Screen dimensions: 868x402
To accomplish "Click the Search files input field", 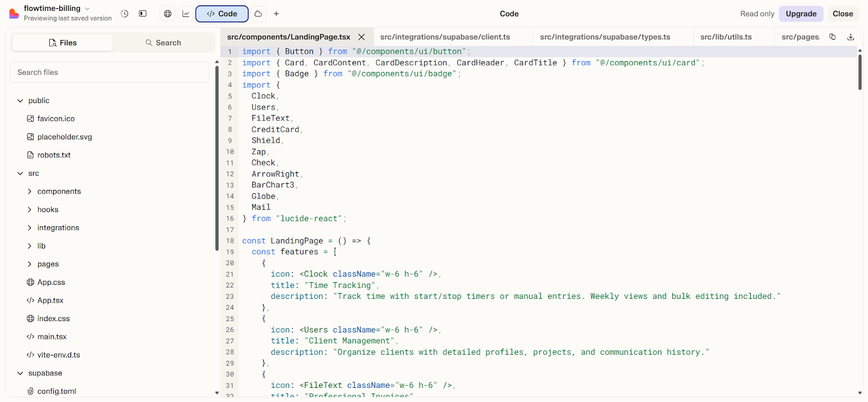I will pyautogui.click(x=110, y=72).
